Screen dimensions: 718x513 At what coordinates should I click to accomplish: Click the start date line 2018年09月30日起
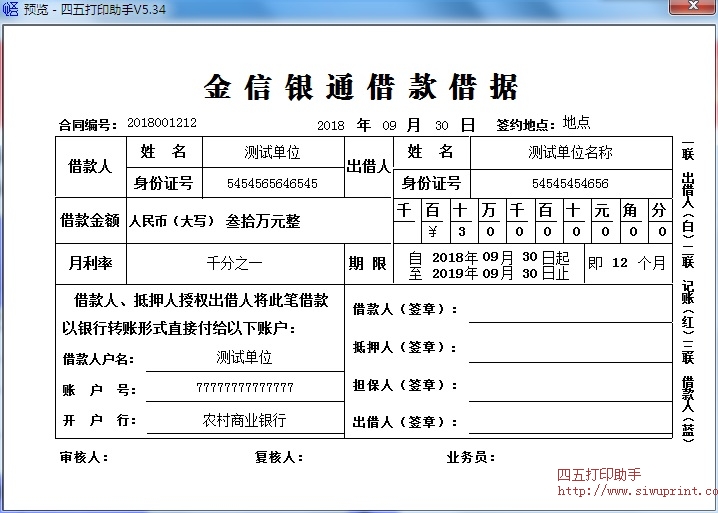point(489,257)
